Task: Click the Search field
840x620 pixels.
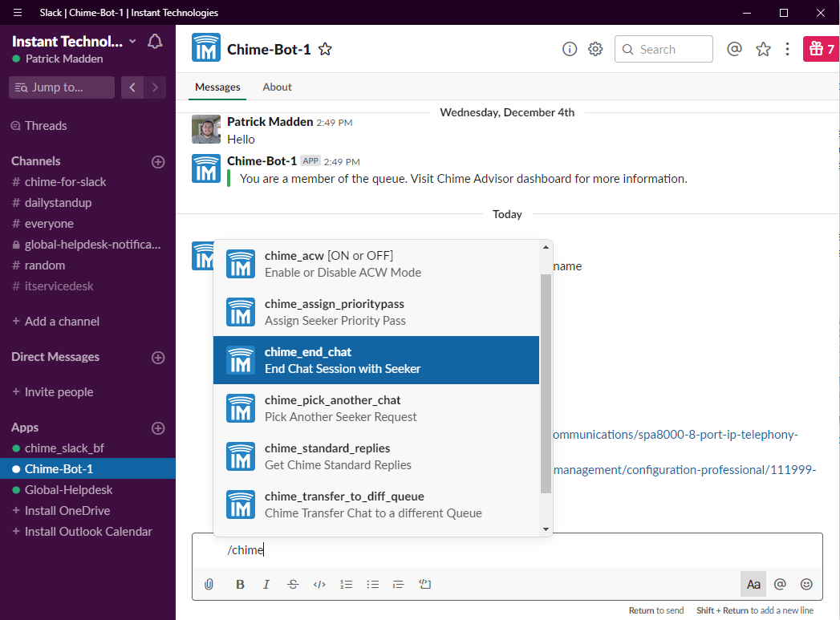Action: 663,49
